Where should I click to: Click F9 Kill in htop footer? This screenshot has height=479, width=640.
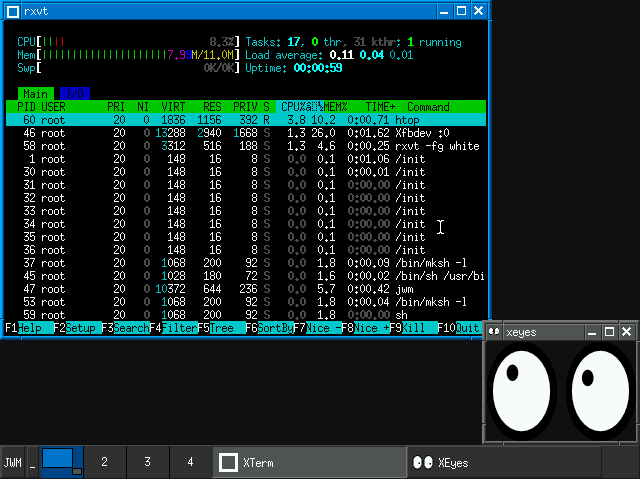(x=413, y=328)
